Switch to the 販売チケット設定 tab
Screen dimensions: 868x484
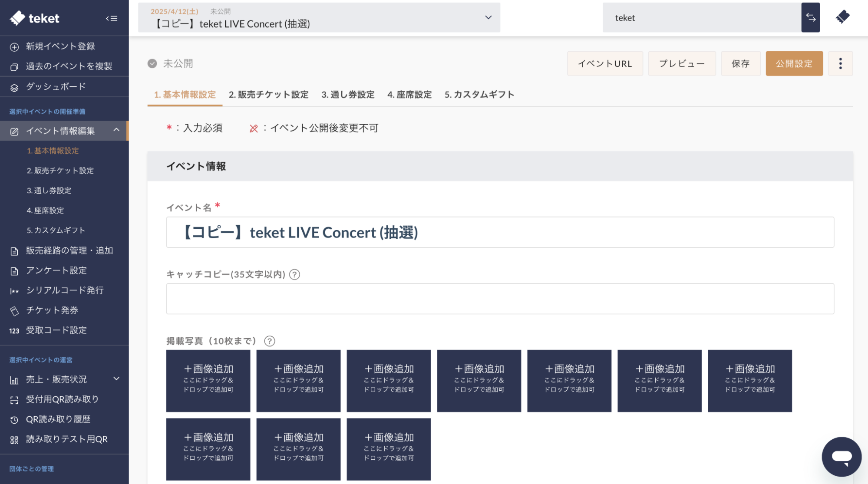[268, 94]
